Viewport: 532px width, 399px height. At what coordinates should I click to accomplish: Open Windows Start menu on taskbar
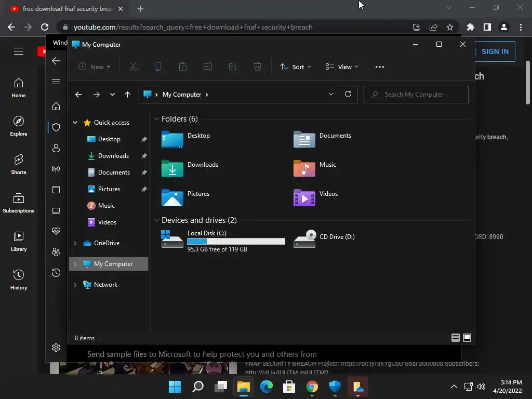click(175, 387)
